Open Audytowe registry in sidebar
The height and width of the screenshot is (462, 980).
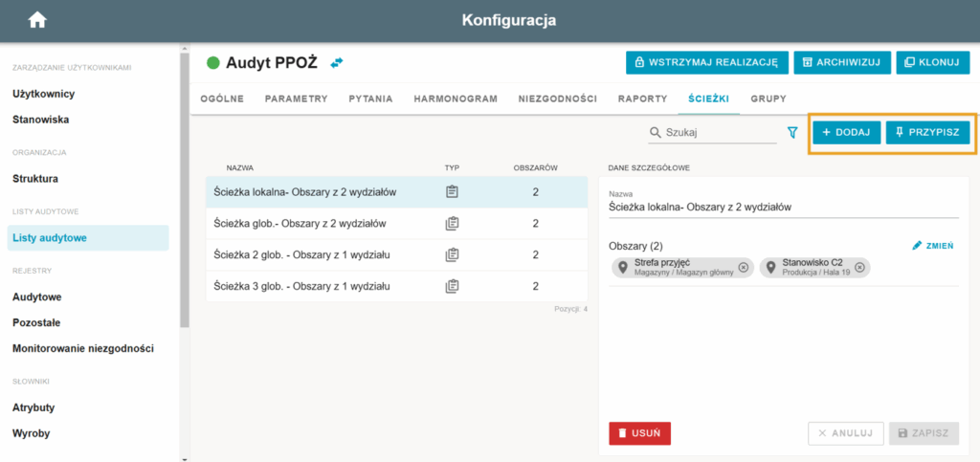point(37,297)
